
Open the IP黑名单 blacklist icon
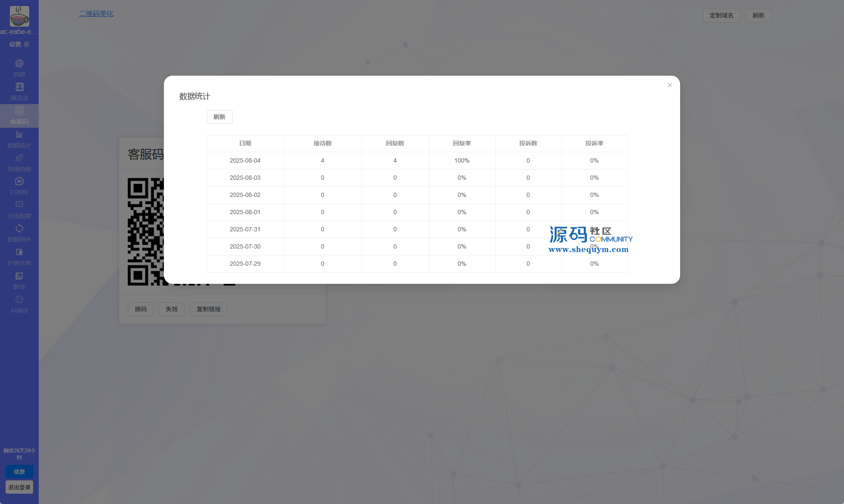19,253
